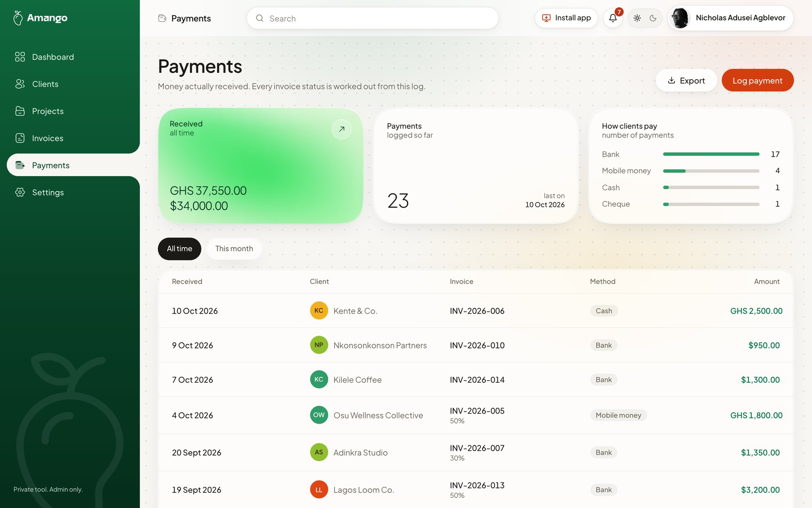
Task: Open the Received card arrow icon
Action: [x=342, y=129]
